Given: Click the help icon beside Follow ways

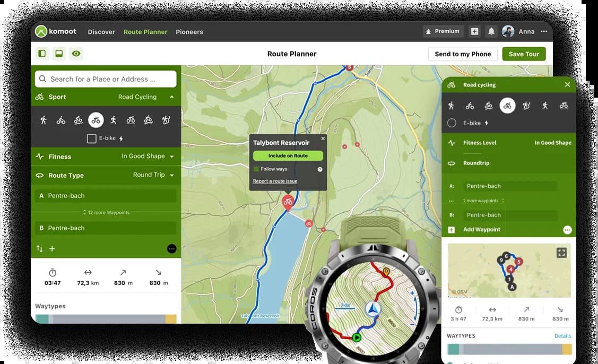Looking at the screenshot, I should [x=320, y=169].
